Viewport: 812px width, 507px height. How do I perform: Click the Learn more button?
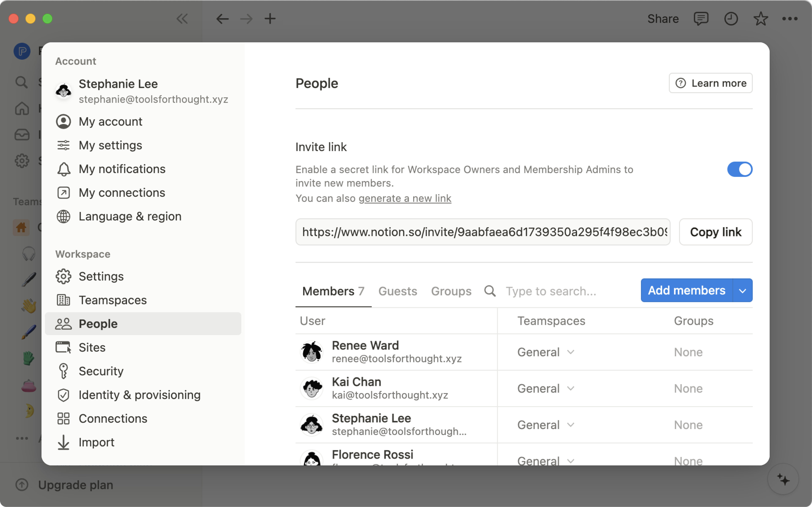[710, 83]
